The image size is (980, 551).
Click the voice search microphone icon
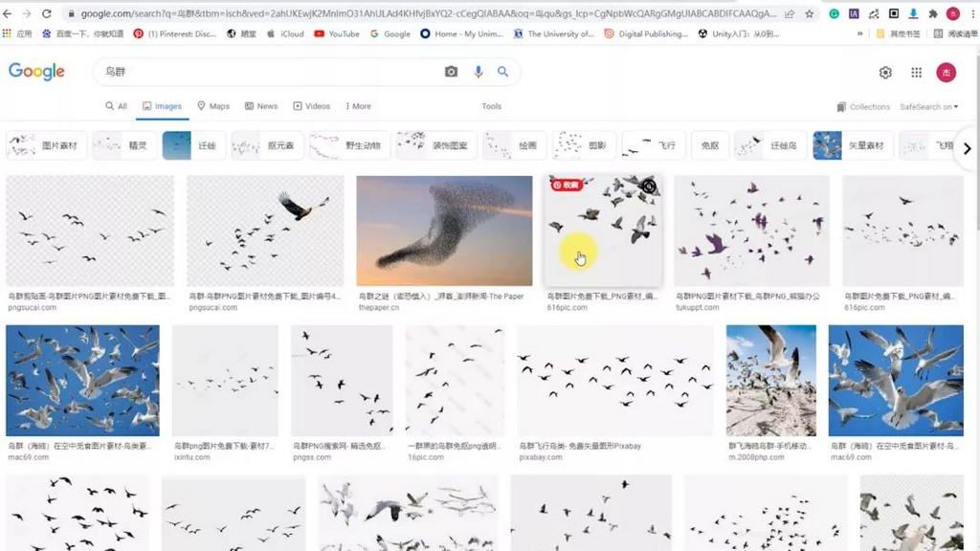coord(479,72)
